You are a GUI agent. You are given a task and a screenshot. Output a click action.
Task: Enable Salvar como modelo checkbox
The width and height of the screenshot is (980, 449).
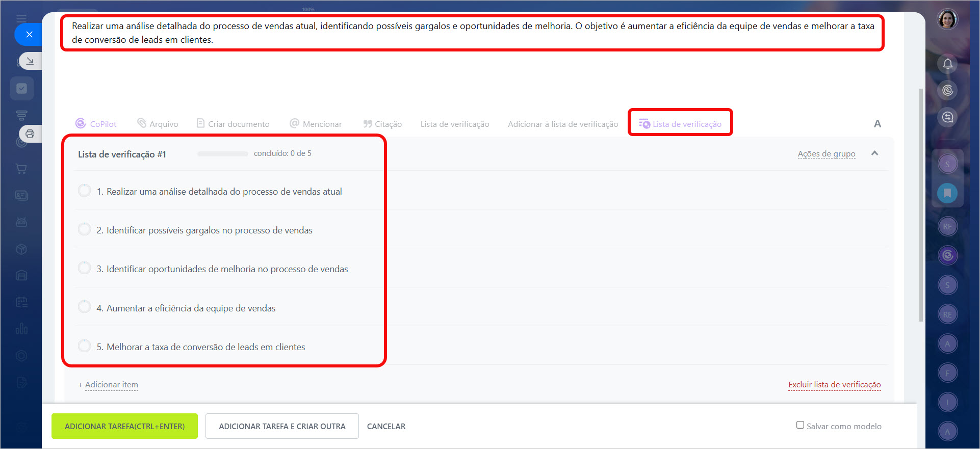tap(800, 425)
